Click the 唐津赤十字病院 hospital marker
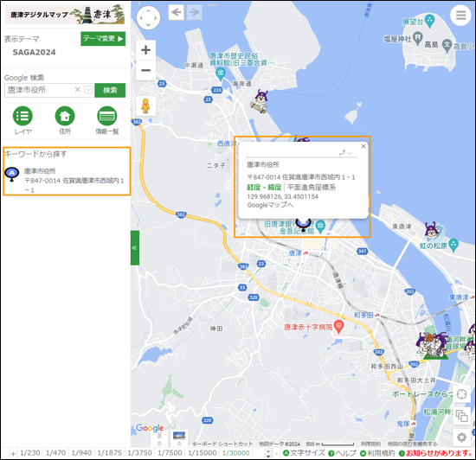The height and width of the screenshot is (460, 476). [x=338, y=327]
